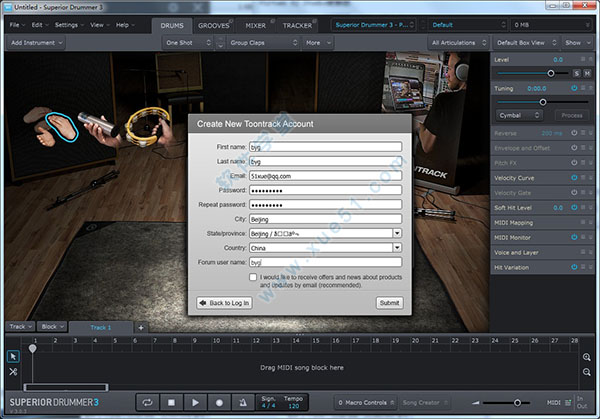
Task: Open the Settings menu
Action: (x=69, y=25)
